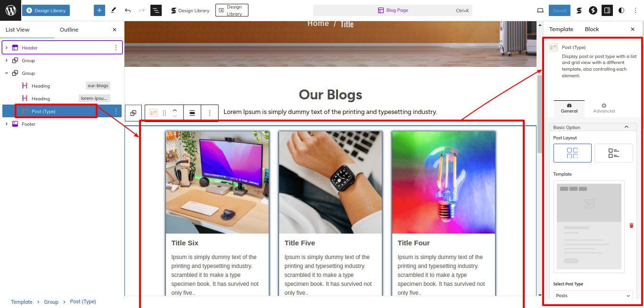This screenshot has height=308, width=644.
Task: Click the Undo arrow icon
Action: (x=128, y=10)
